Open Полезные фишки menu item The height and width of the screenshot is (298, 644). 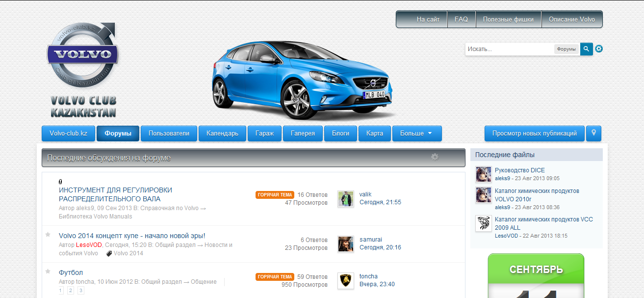tap(508, 20)
